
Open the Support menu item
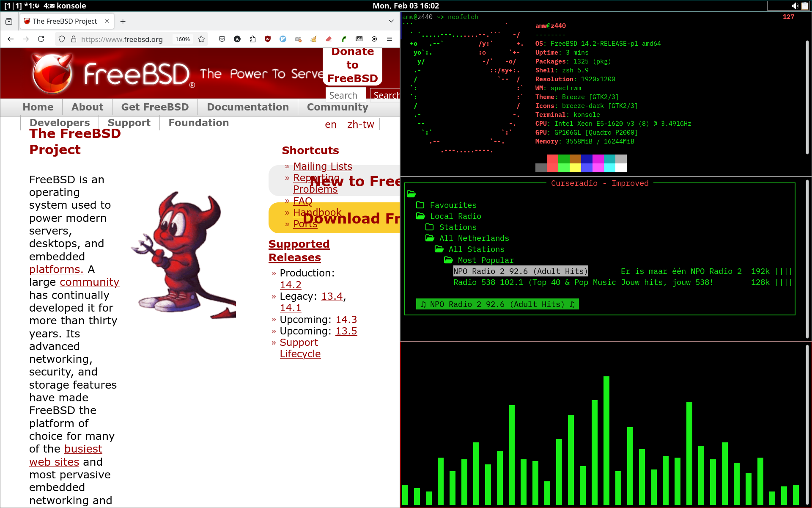pos(129,123)
